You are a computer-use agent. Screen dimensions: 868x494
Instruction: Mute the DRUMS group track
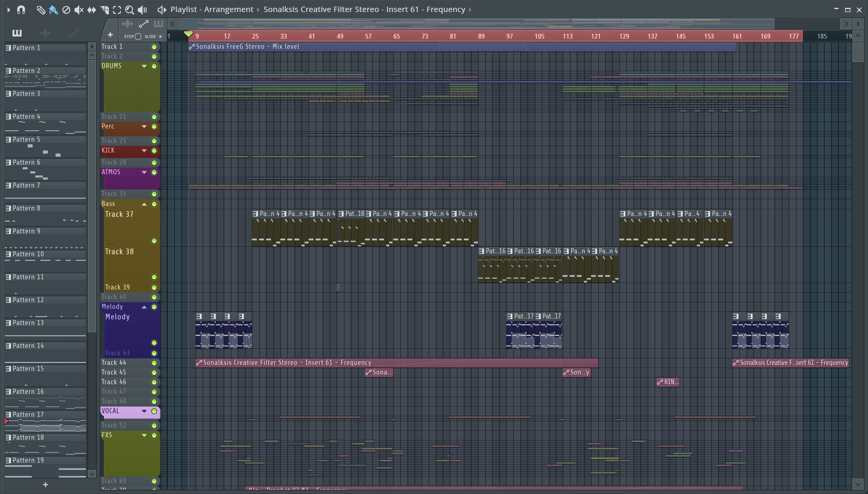coord(154,66)
